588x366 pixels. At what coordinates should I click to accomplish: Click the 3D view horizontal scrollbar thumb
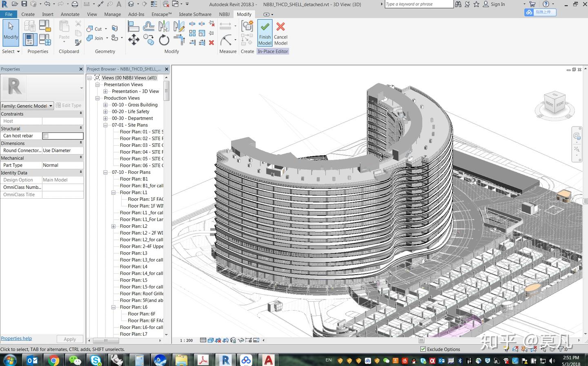pos(421,340)
